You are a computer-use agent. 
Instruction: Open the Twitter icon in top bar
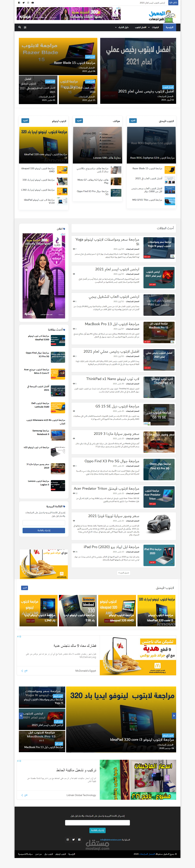[23, 3]
